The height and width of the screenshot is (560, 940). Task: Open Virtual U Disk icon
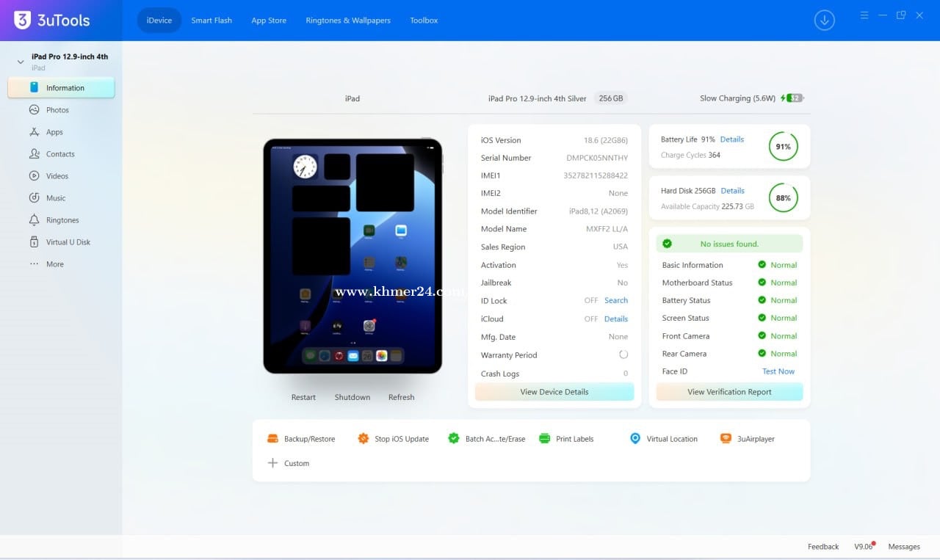[x=34, y=242]
